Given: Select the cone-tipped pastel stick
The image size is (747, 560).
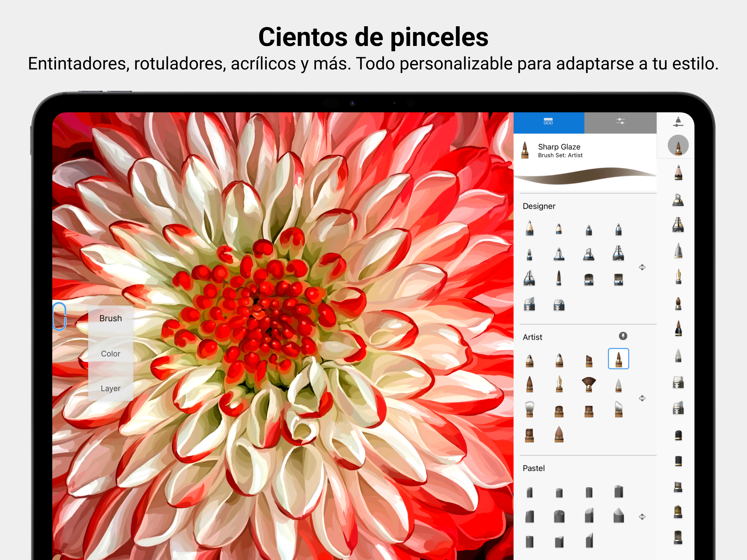Looking at the screenshot, I should tap(618, 515).
